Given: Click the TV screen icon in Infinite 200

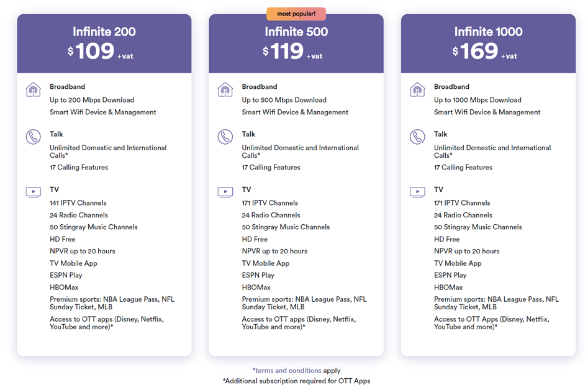Looking at the screenshot, I should point(34,192).
